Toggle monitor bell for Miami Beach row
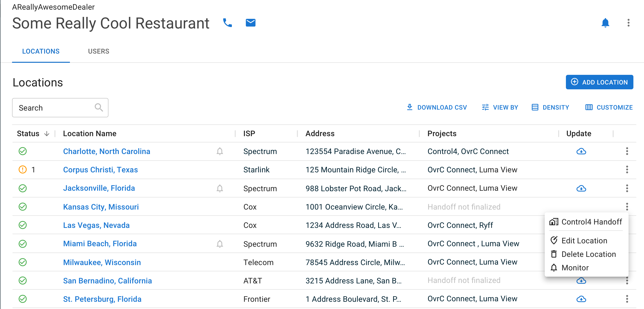This screenshot has width=644, height=309. [220, 244]
